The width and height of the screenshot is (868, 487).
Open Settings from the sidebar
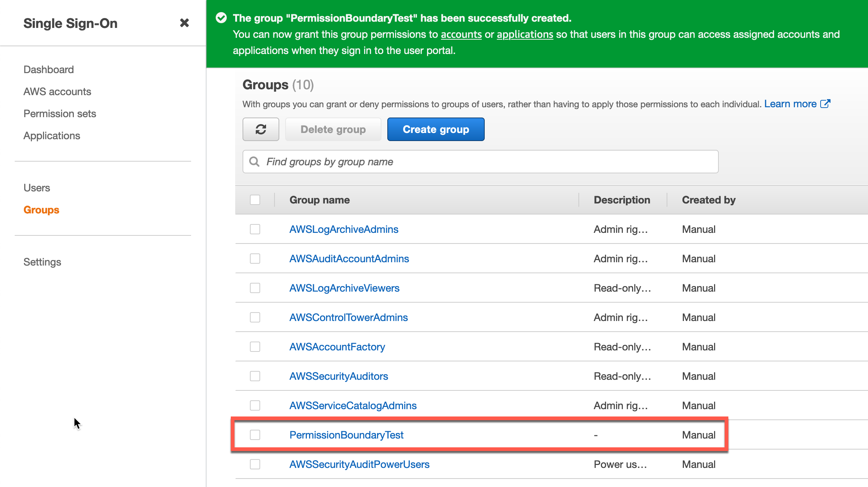click(x=42, y=262)
